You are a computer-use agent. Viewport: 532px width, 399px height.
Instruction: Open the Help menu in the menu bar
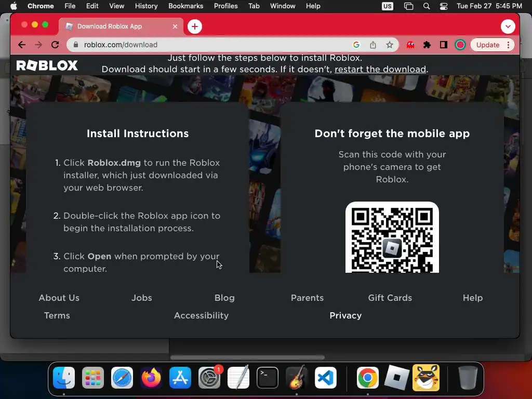[313, 6]
